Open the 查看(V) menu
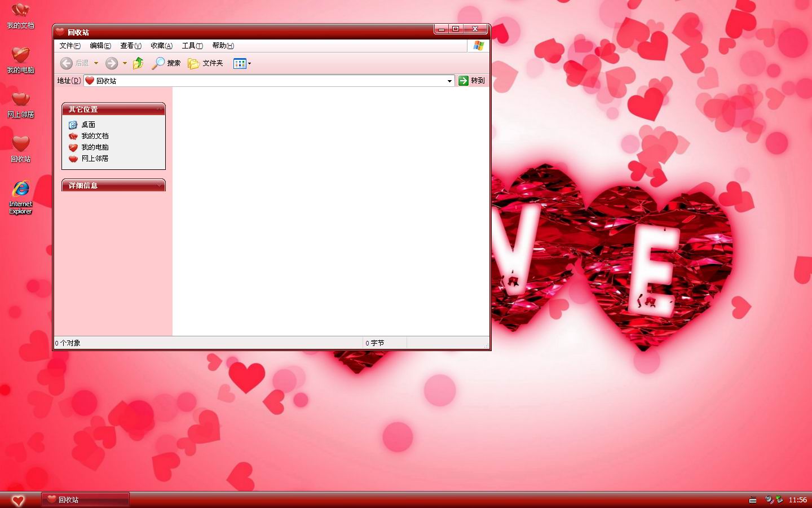This screenshot has width=812, height=508. tap(131, 46)
